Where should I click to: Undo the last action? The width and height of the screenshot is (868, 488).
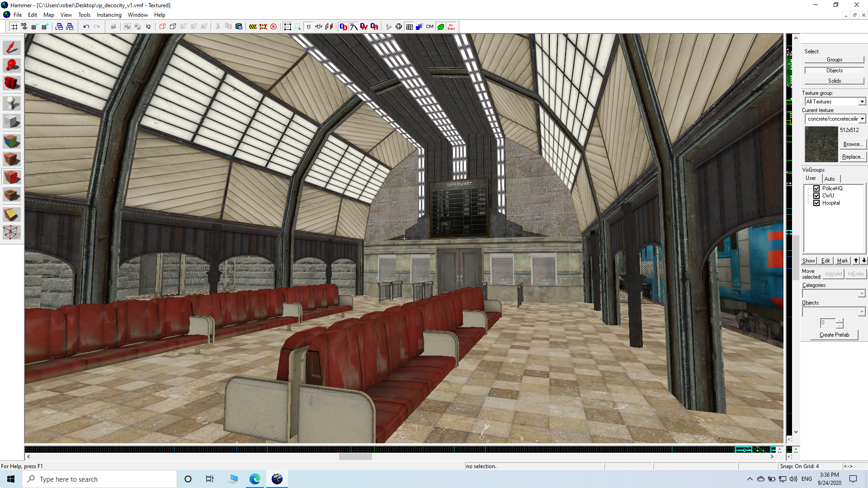click(x=86, y=27)
